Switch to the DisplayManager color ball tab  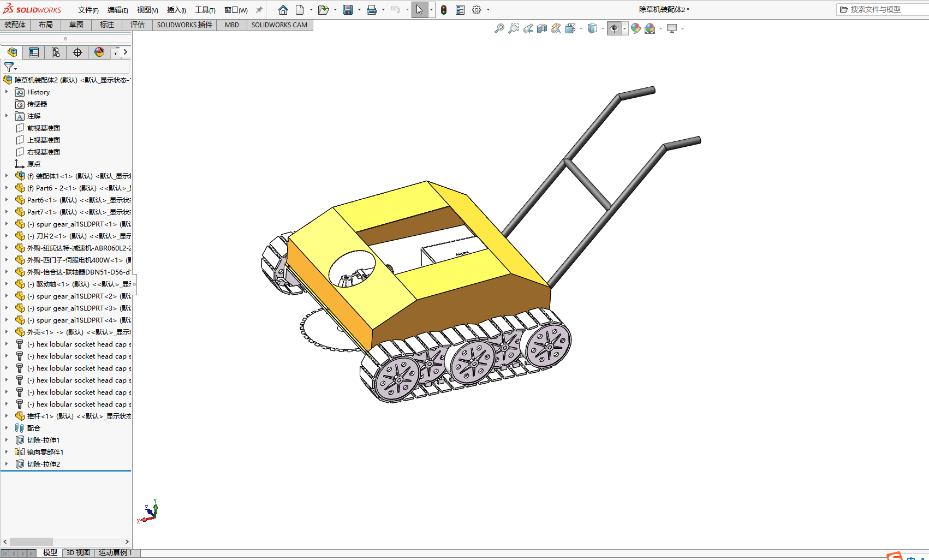[x=99, y=52]
